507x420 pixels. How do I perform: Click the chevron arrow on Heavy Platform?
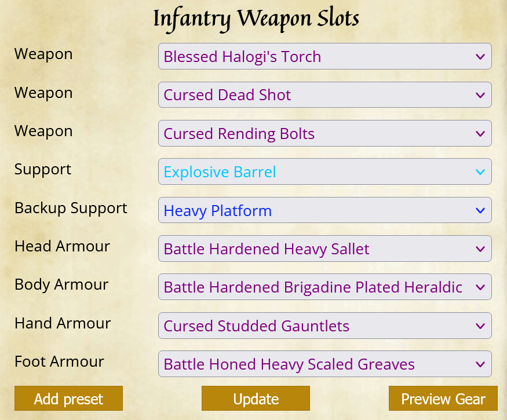[x=480, y=210]
